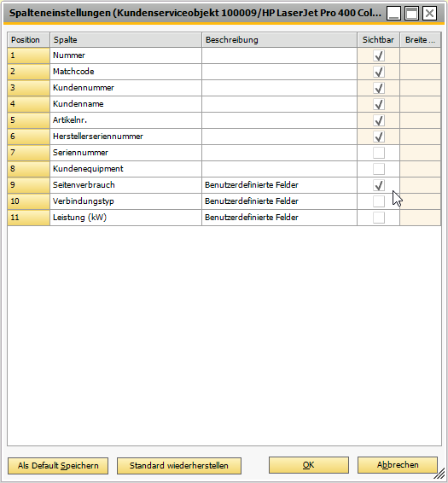This screenshot has width=448, height=483.
Task: Click the Beschreibung column header
Action: point(279,40)
